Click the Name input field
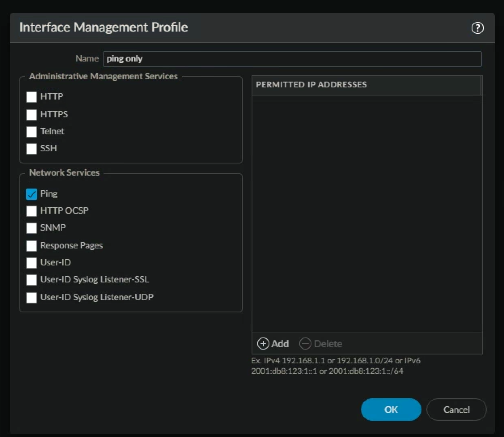 point(292,59)
